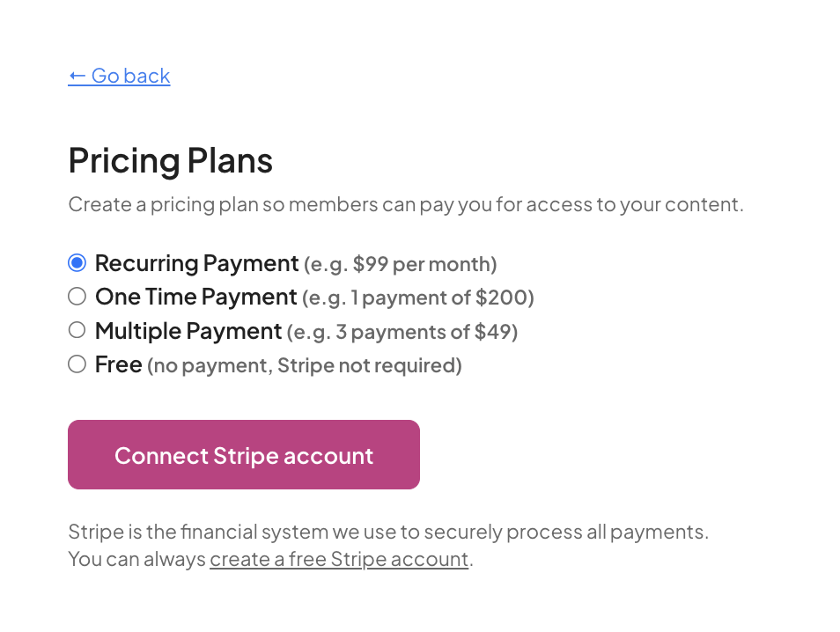Click Connect Stripe account to link payments
The image size is (840, 632).
click(243, 454)
